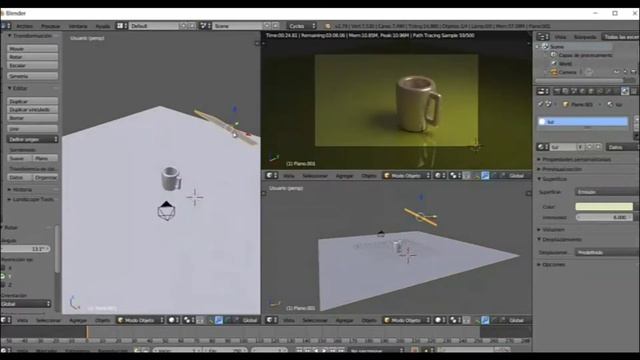Open shading selector in bottom-right viewport
The width and height of the screenshot is (640, 360).
click(x=440, y=320)
